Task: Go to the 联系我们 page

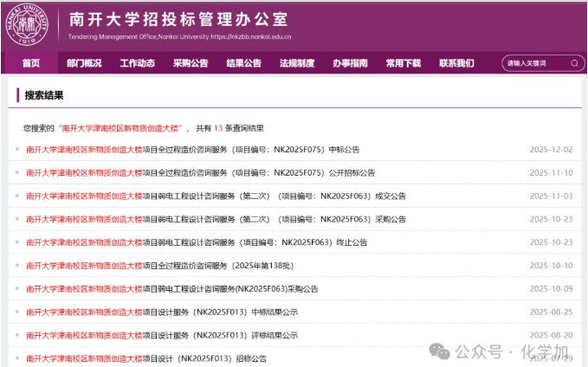Action: tap(456, 63)
